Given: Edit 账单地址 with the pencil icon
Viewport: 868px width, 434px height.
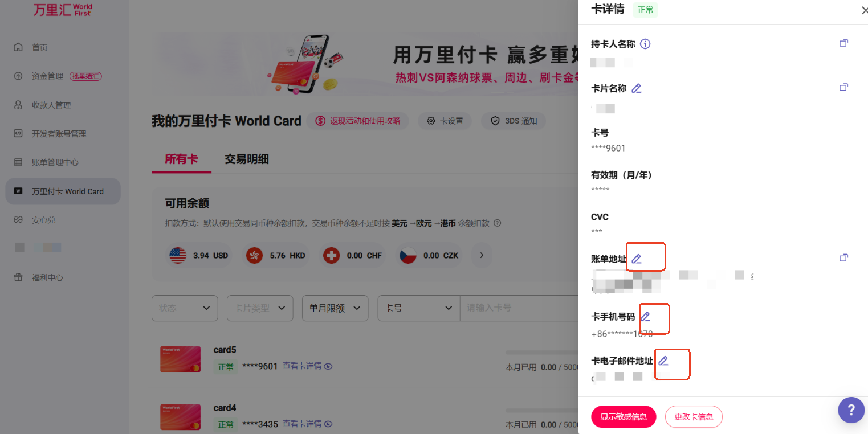Looking at the screenshot, I should coord(637,259).
